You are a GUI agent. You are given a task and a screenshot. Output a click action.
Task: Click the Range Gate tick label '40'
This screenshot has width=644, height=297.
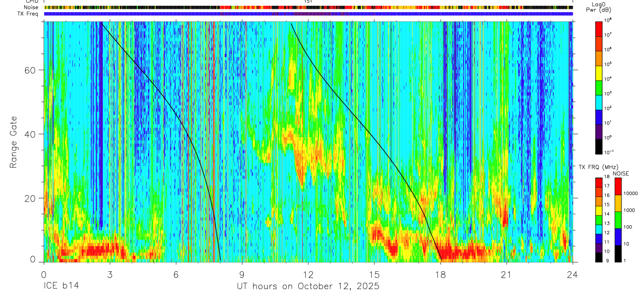[x=31, y=134]
